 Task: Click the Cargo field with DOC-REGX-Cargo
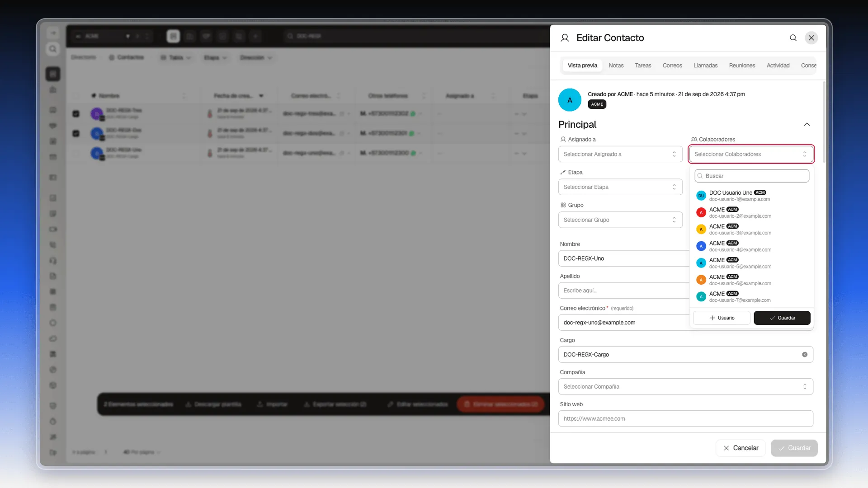[x=685, y=355]
